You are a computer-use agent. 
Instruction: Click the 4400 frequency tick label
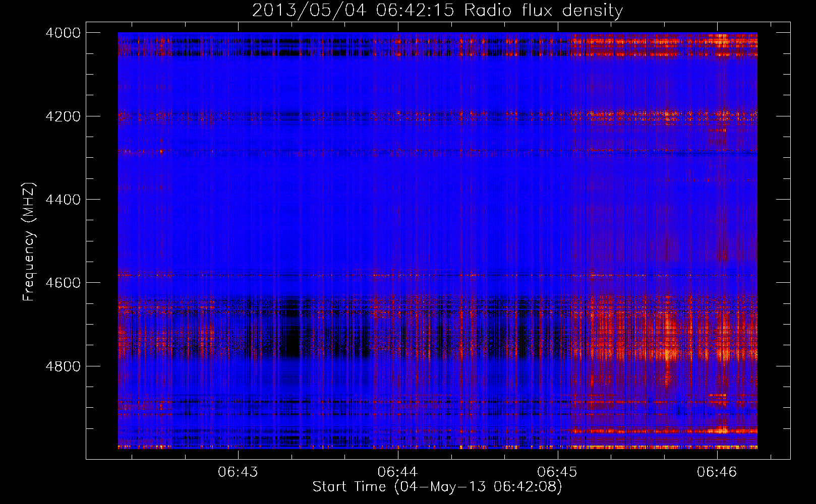point(63,200)
